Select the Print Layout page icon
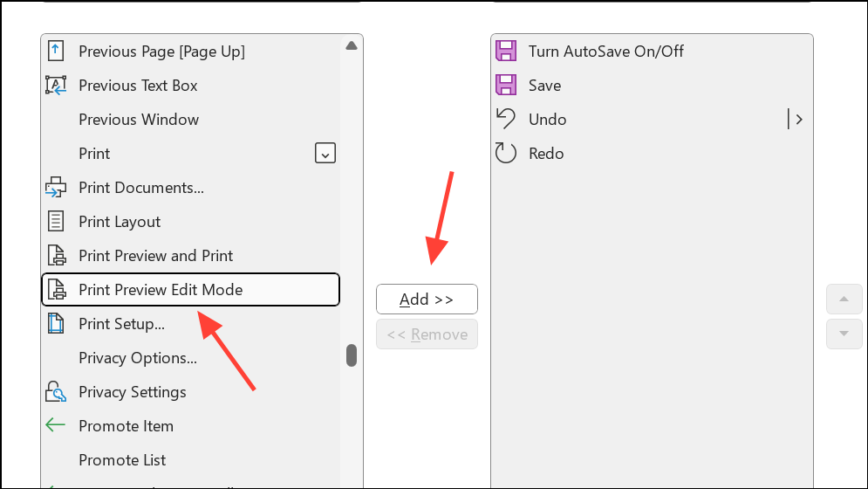Image resolution: width=868 pixels, height=489 pixels. 55,221
